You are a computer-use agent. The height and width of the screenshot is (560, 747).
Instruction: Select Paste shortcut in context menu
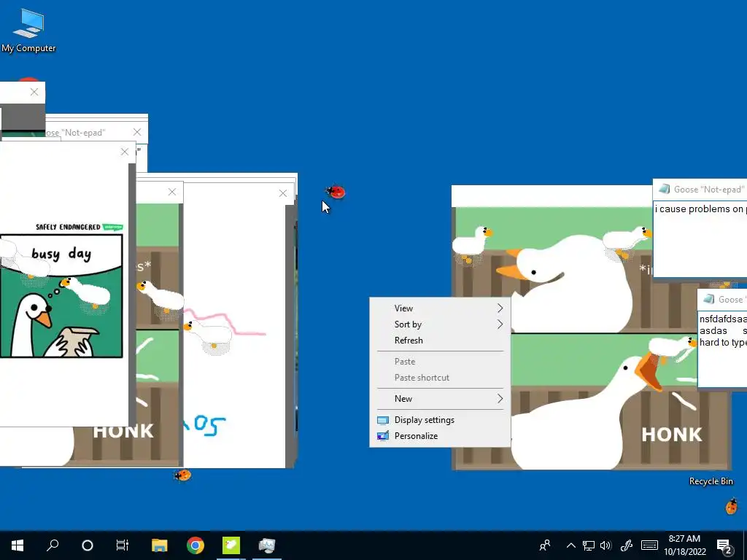point(440,378)
